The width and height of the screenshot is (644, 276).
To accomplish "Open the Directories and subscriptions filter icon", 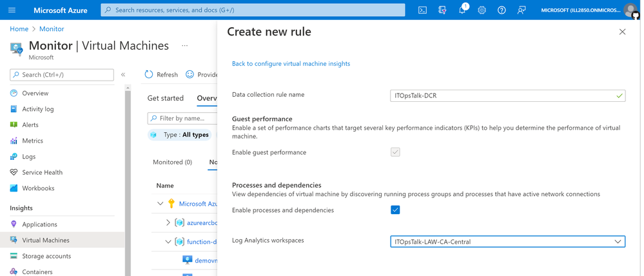I will (x=442, y=10).
